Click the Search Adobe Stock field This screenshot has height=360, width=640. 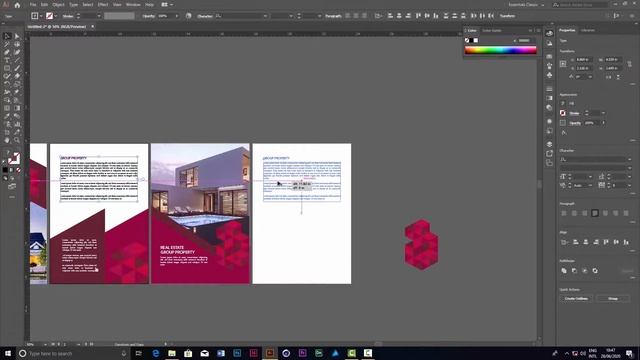click(580, 5)
